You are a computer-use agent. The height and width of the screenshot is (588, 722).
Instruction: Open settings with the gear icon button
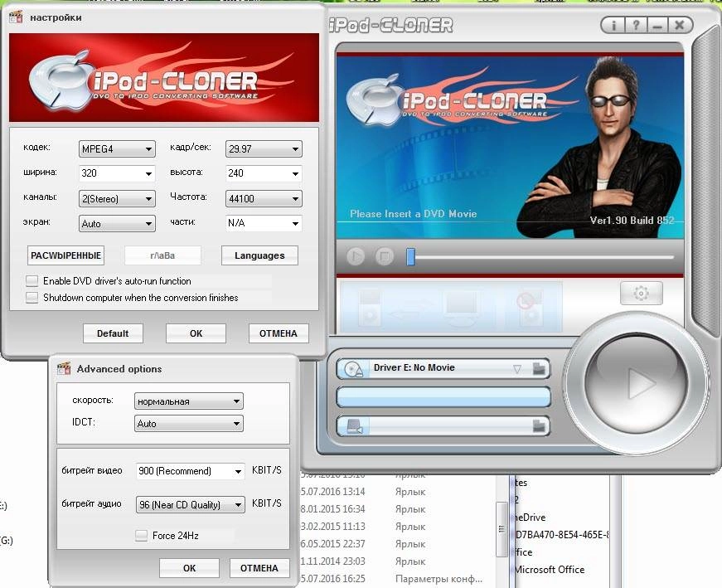[641, 293]
